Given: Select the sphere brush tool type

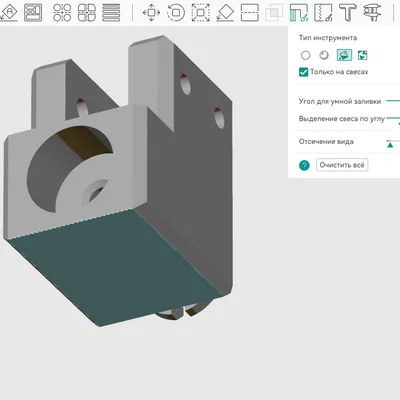Looking at the screenshot, I should (x=324, y=55).
